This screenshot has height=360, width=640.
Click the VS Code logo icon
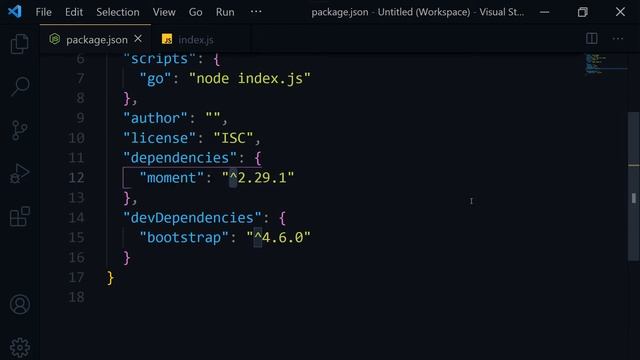click(x=15, y=11)
